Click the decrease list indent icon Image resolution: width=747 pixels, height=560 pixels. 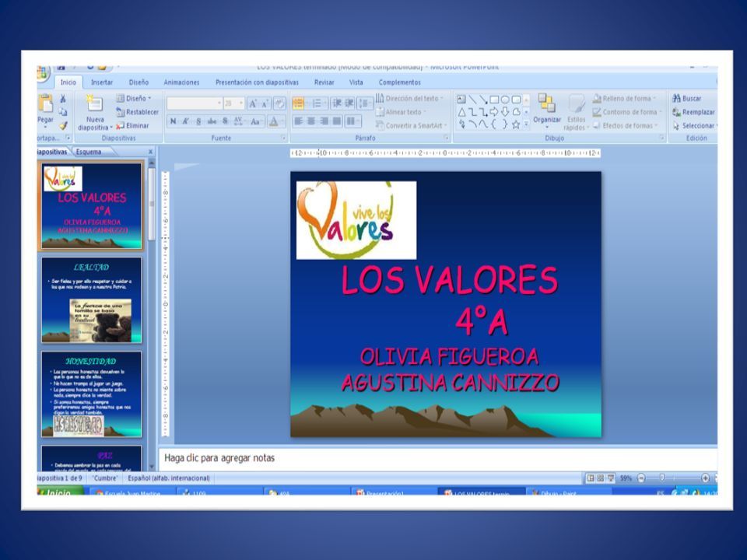[x=337, y=103]
